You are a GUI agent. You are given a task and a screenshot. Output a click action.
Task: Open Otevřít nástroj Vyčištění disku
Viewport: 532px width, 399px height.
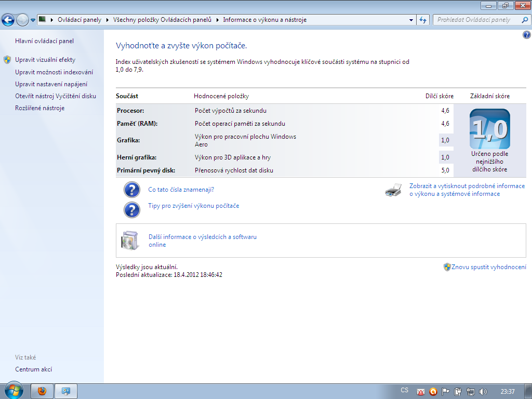point(56,96)
